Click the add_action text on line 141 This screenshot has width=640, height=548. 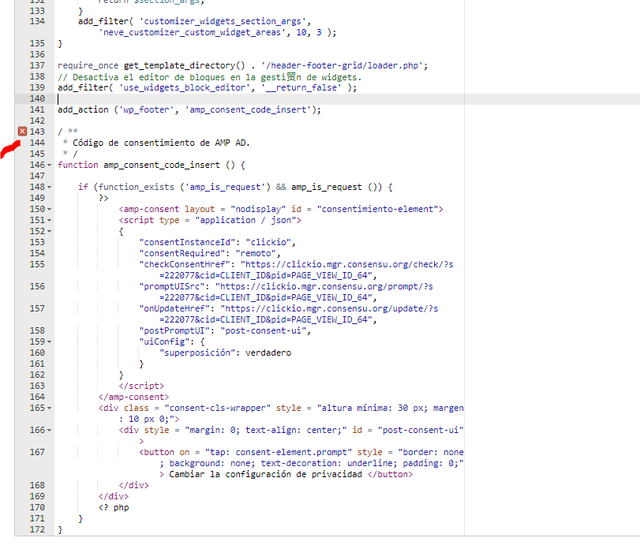[83, 110]
